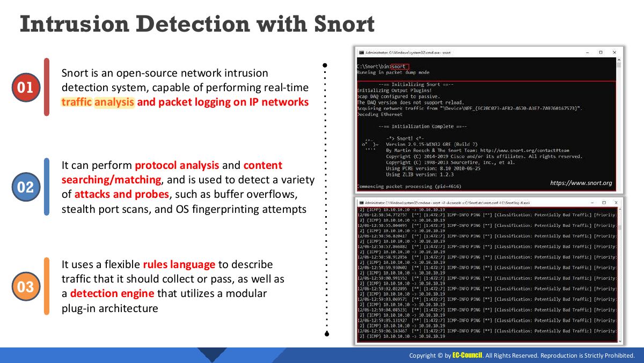Click 'Commencing packet processing (pid=4616)' line

tap(409, 187)
